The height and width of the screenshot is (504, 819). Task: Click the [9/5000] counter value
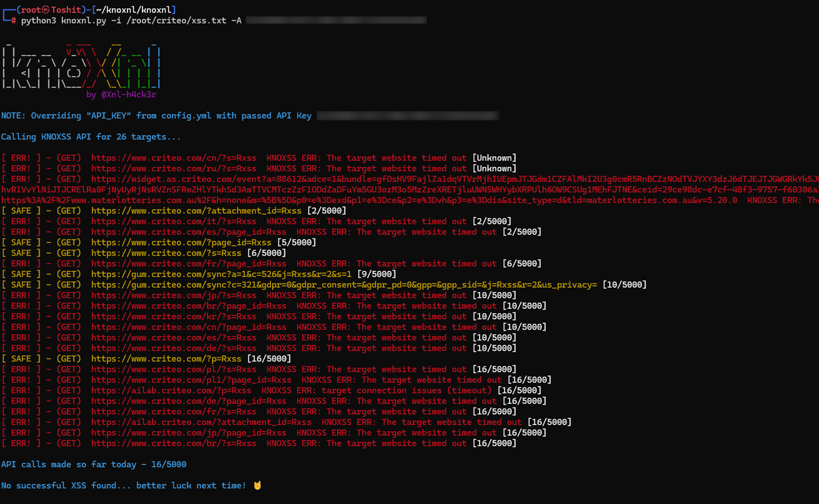coord(377,274)
